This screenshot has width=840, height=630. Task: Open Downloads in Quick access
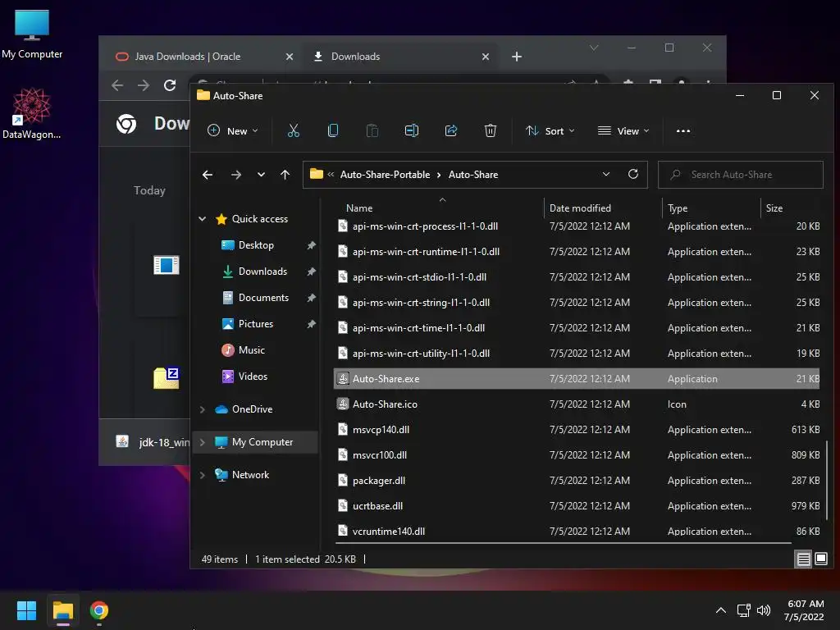click(262, 272)
